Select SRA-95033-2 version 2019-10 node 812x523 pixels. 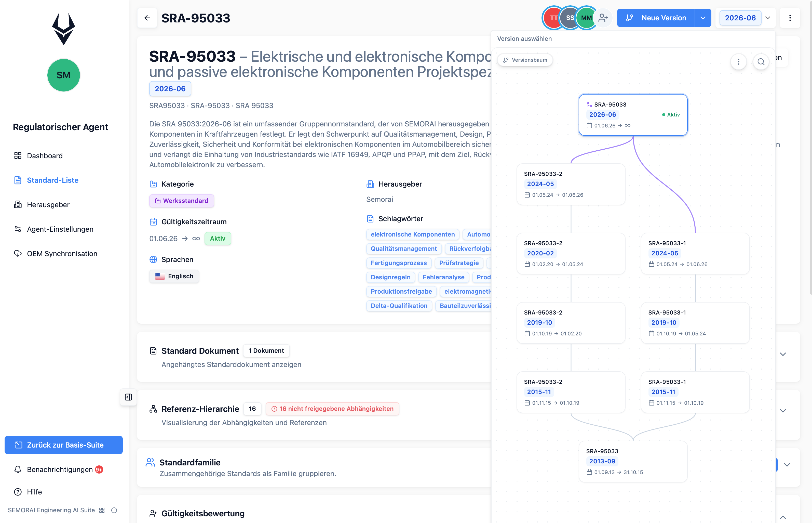click(x=571, y=323)
